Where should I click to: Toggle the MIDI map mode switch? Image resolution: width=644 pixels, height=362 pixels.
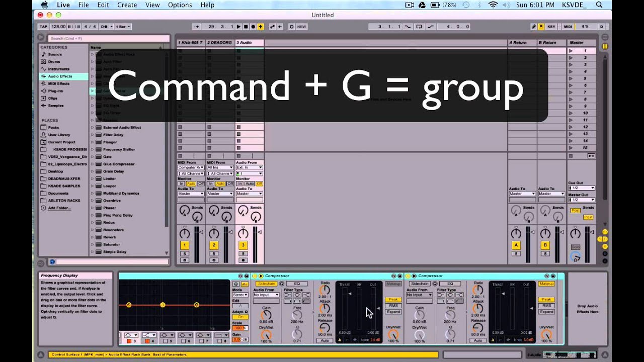(568, 27)
